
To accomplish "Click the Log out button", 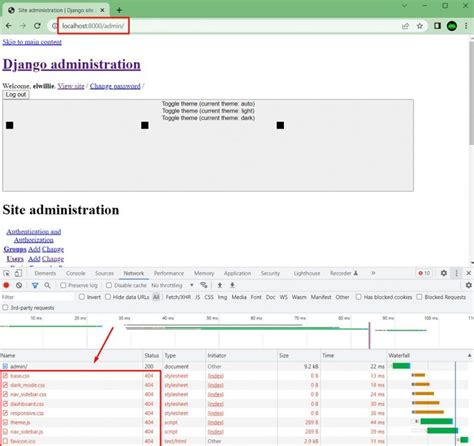I will pos(16,95).
